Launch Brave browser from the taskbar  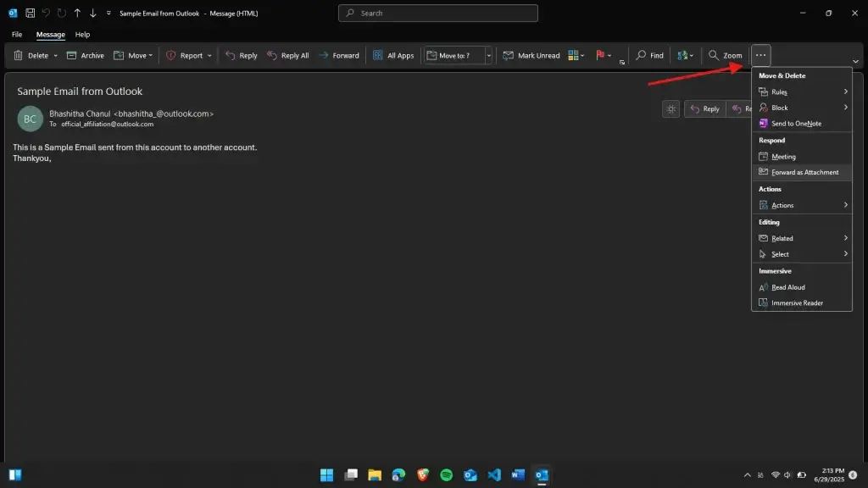423,474
